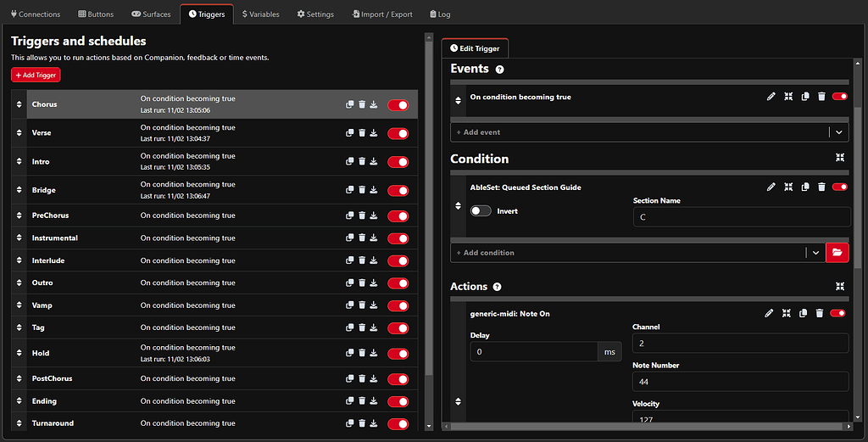
Task: Select the Edit Trigger tab
Action: pos(475,48)
